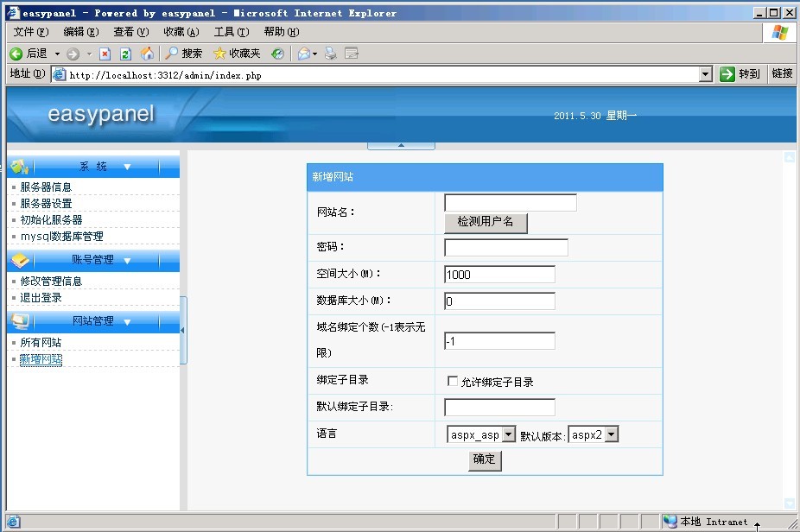The height and width of the screenshot is (532, 800).
Task: Open the address bar URL dropdown
Action: coord(705,74)
